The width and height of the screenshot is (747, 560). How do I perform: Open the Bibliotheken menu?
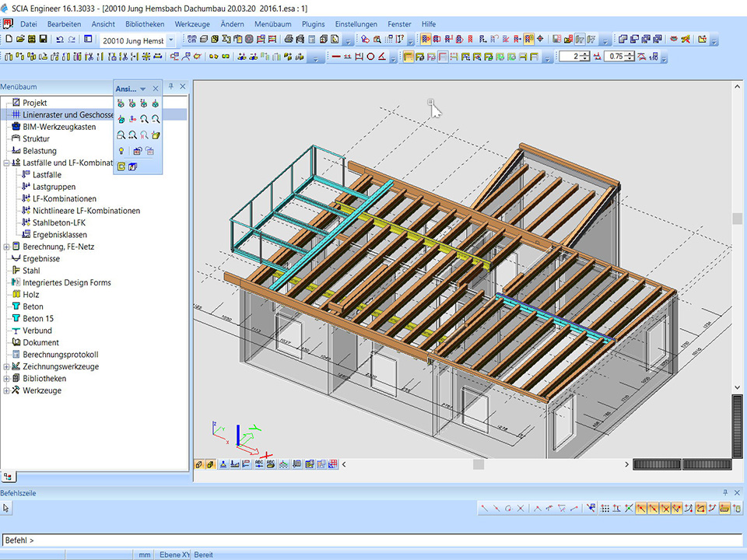(145, 24)
